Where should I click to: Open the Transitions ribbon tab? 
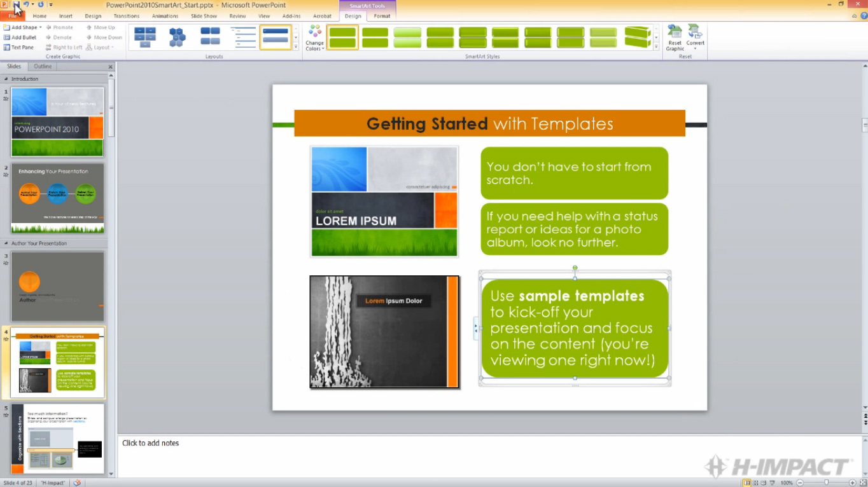[x=127, y=16]
